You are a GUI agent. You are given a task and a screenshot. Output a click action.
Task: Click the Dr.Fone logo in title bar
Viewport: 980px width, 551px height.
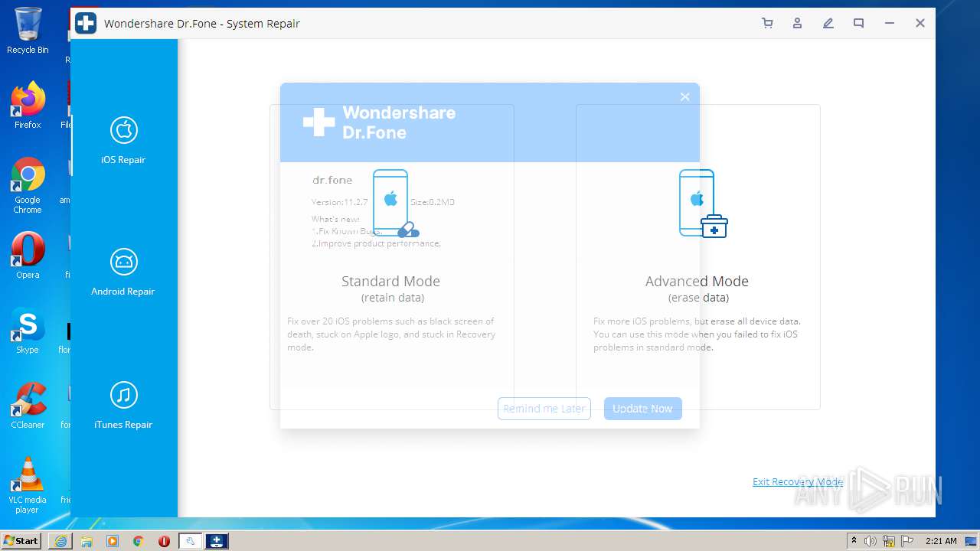86,23
